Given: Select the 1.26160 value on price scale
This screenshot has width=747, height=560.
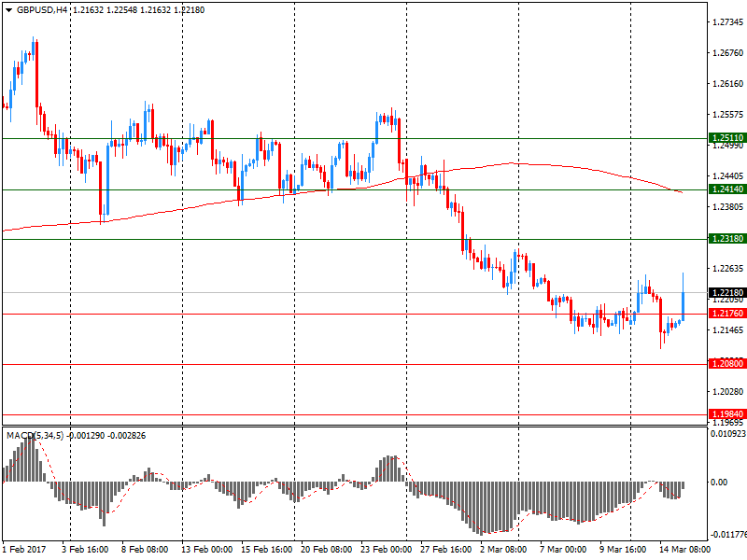Looking at the screenshot, I should point(726,84).
